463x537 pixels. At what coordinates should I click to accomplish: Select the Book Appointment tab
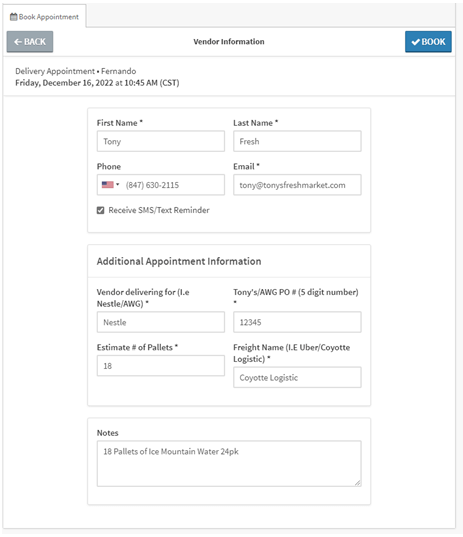tap(45, 16)
